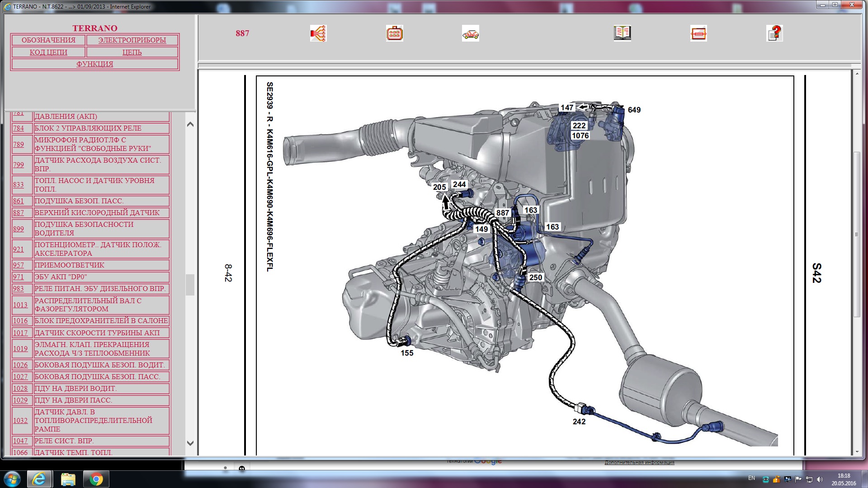
Task: Select 'ПРИЕМООТВЕТЧИК' row text
Action: (x=70, y=265)
